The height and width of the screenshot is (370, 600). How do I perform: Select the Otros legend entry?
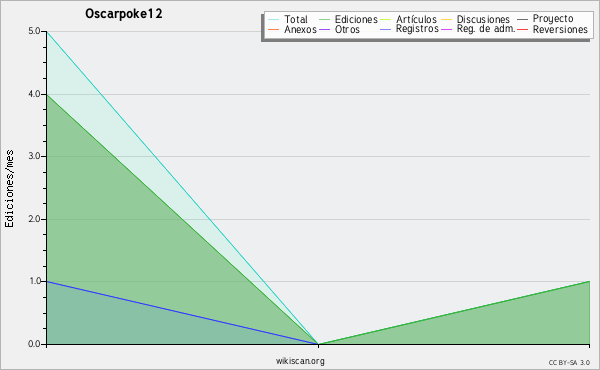[339, 29]
